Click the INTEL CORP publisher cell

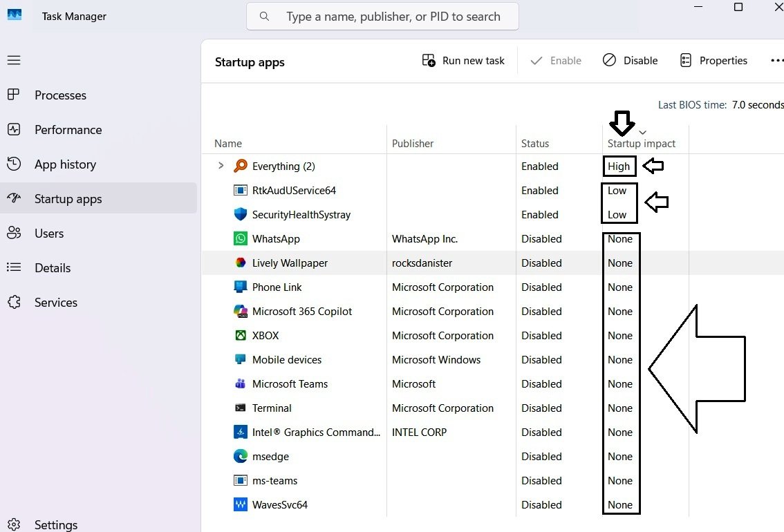coord(419,432)
